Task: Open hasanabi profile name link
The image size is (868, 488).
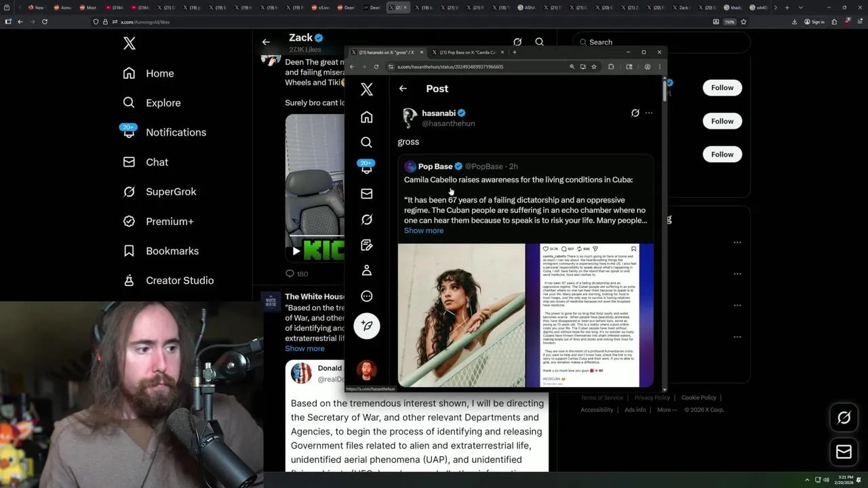Action: [438, 113]
